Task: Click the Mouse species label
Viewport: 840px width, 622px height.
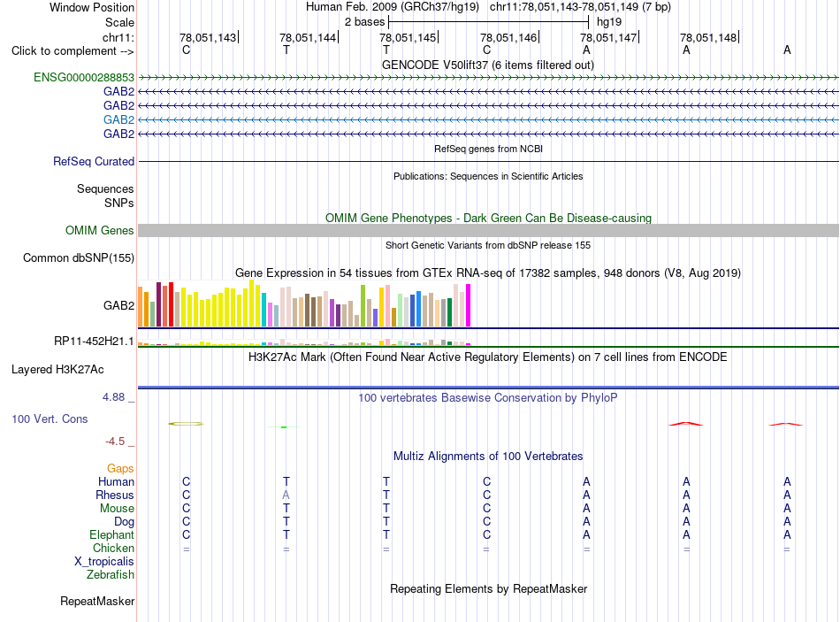Action: pyautogui.click(x=117, y=508)
